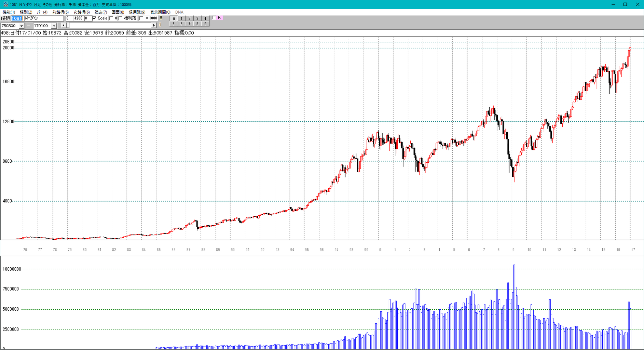Open the 表示期間(0) menu

tap(160, 12)
